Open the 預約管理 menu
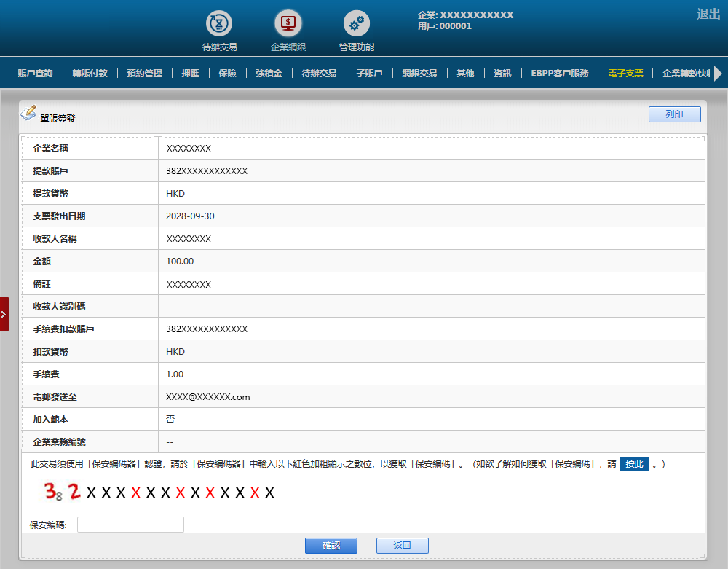 (144, 74)
